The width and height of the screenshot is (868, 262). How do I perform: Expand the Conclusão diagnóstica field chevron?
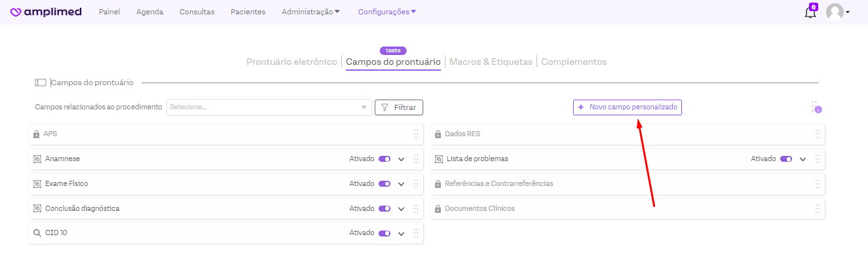[x=402, y=209]
